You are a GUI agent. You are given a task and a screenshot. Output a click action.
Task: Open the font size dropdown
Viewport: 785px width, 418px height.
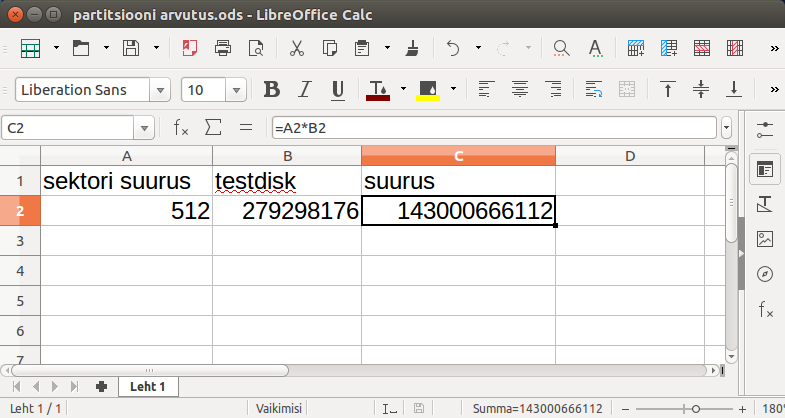click(x=242, y=90)
